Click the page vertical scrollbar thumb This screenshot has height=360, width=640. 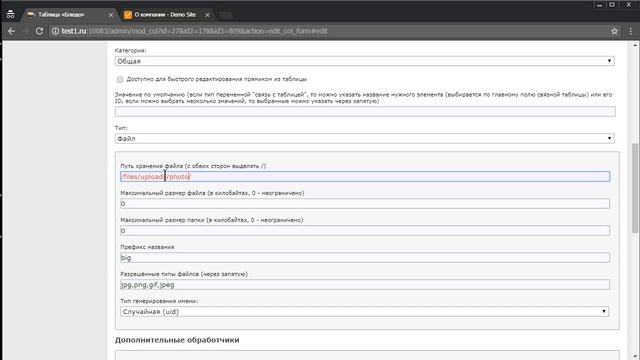[635, 188]
